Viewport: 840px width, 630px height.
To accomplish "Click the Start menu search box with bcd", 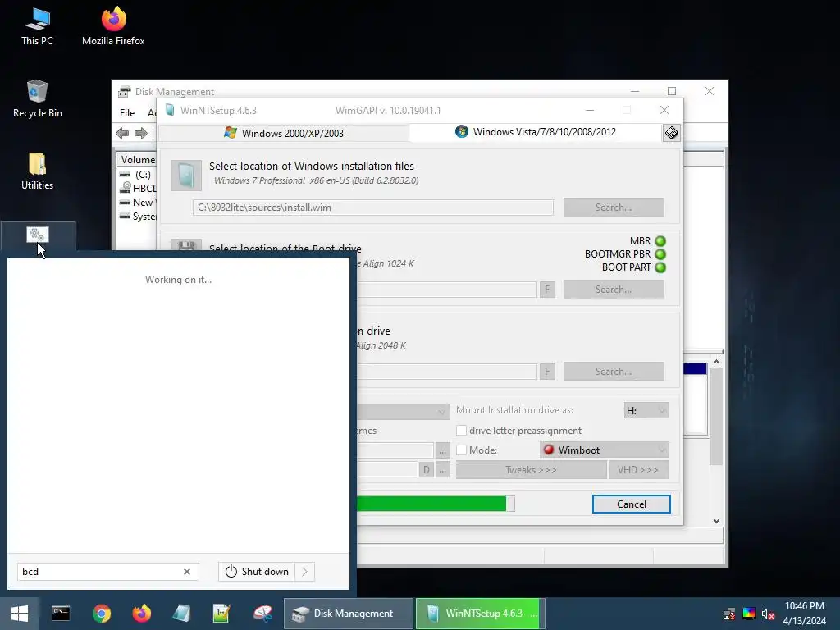I will tap(107, 572).
